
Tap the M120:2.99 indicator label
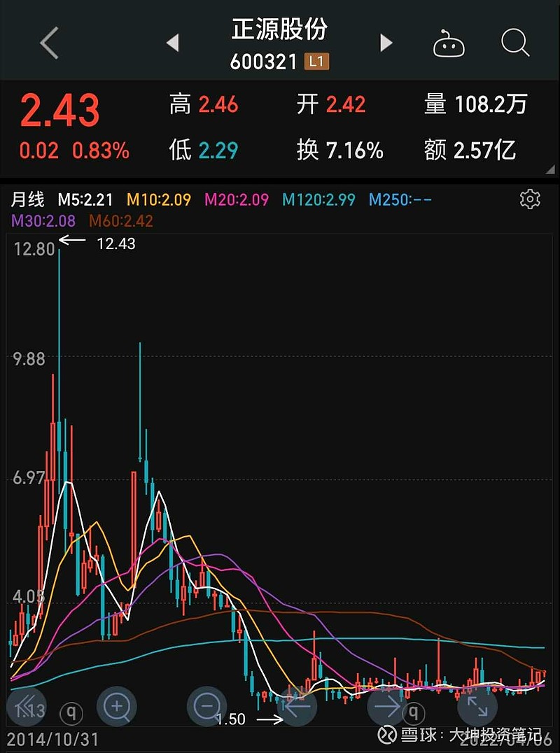[x=318, y=199]
